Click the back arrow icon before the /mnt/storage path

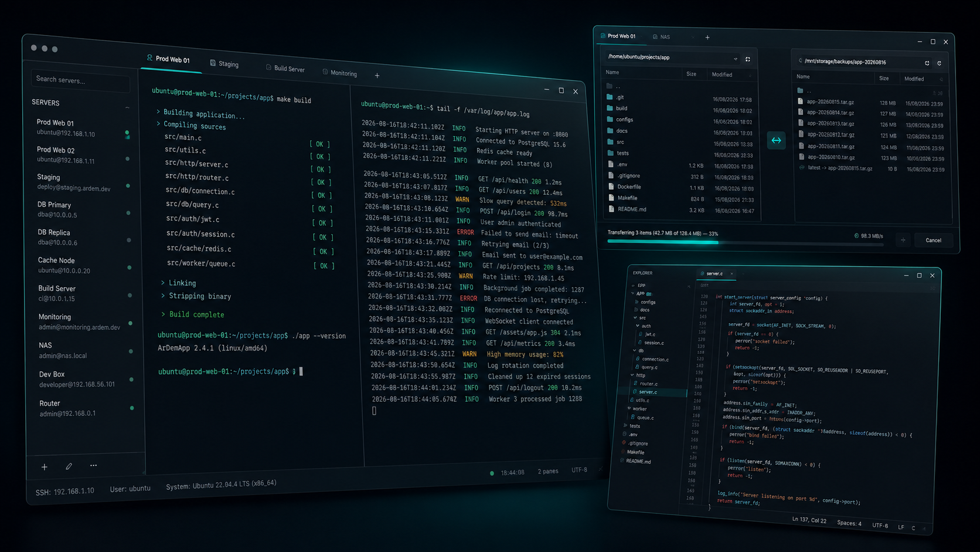tap(801, 60)
